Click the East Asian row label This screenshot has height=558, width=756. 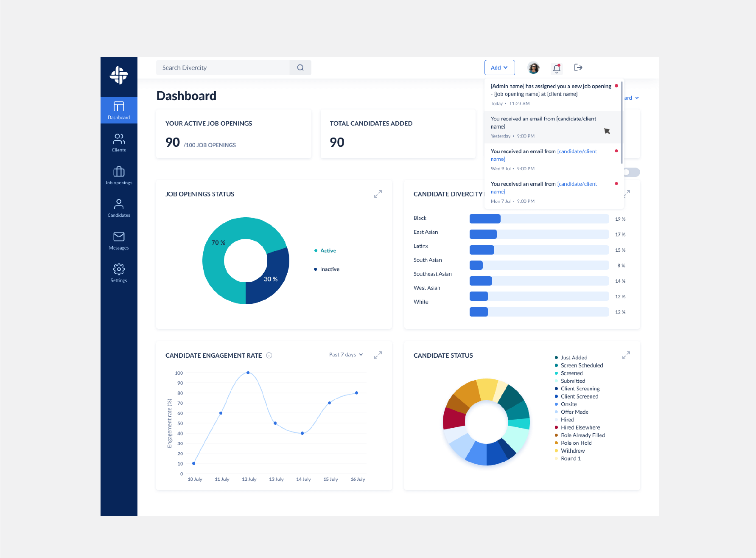[x=426, y=232]
